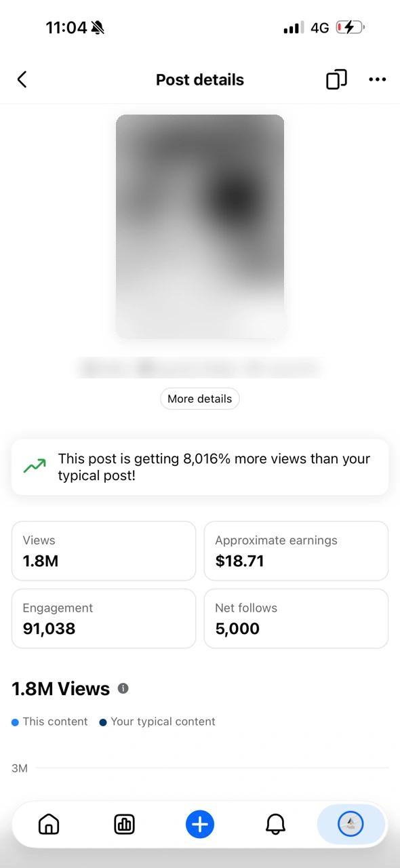Tap the blurred post thumbnail image
400x868 pixels.
pyautogui.click(x=200, y=226)
